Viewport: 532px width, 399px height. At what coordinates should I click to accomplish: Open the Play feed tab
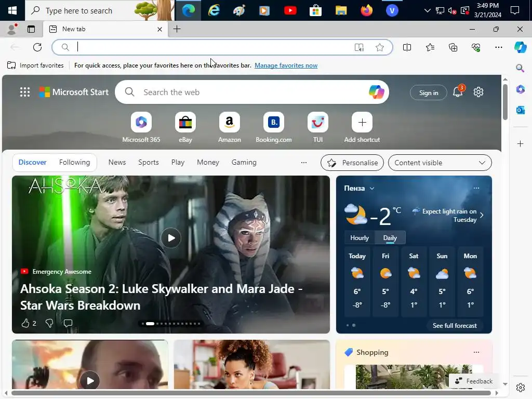click(178, 162)
